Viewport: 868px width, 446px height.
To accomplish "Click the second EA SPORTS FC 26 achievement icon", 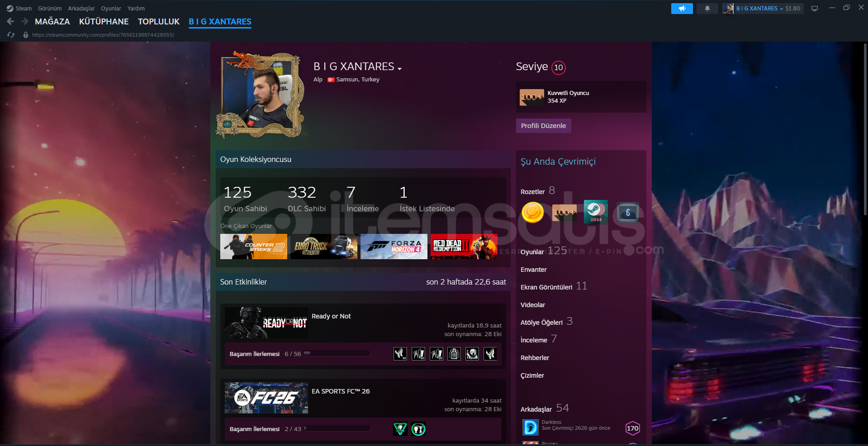I will click(x=418, y=429).
